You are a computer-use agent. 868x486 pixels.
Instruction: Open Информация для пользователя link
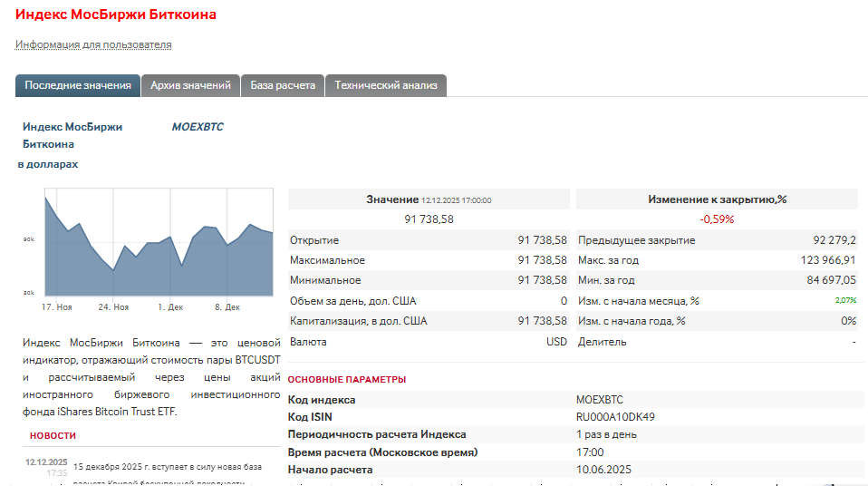coord(93,44)
